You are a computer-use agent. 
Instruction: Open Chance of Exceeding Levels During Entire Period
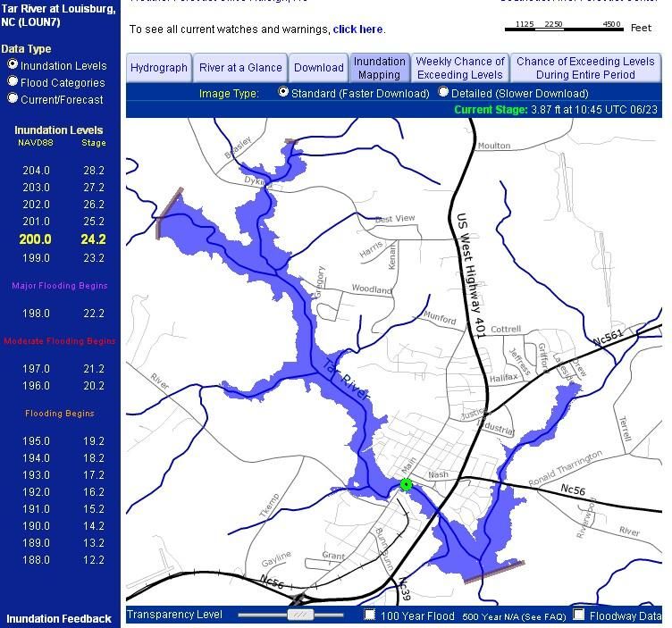coord(585,67)
